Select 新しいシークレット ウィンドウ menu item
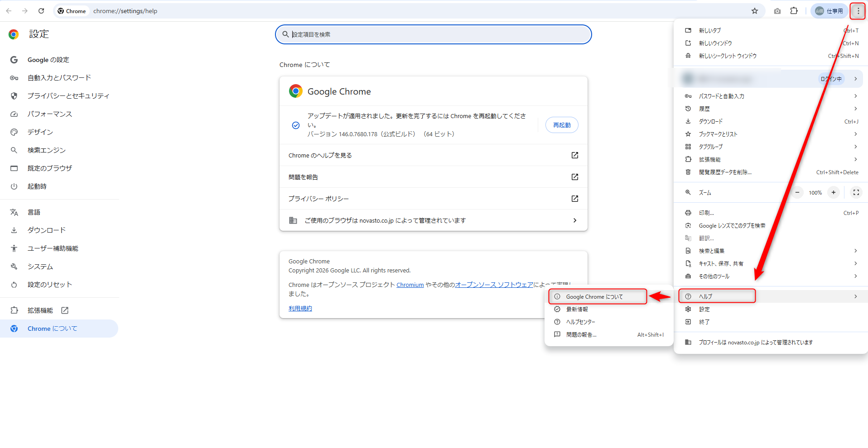 tap(771, 56)
